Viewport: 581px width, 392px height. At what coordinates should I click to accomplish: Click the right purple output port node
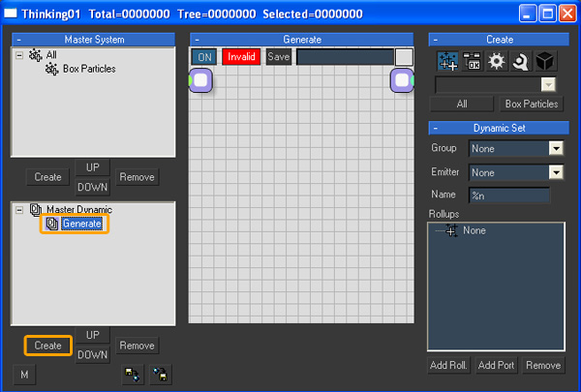coord(403,80)
